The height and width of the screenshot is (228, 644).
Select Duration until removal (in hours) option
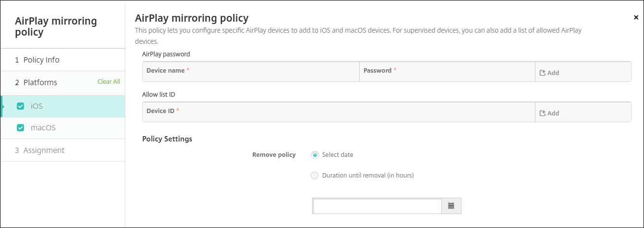click(315, 176)
